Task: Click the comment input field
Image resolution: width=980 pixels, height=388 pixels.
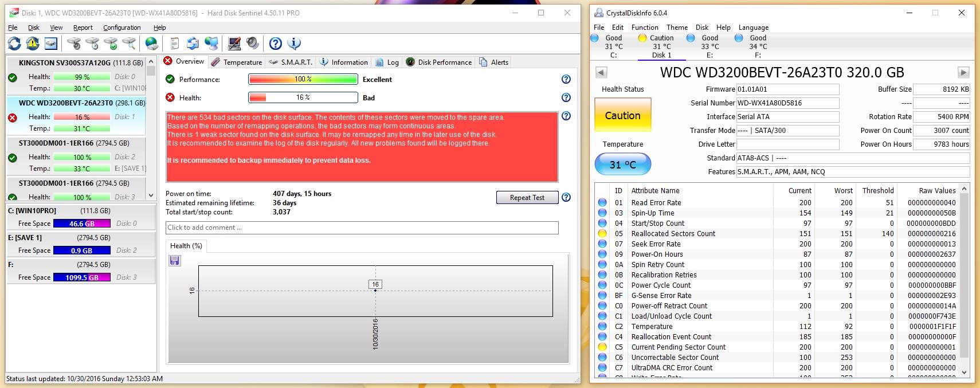Action: pos(362,228)
